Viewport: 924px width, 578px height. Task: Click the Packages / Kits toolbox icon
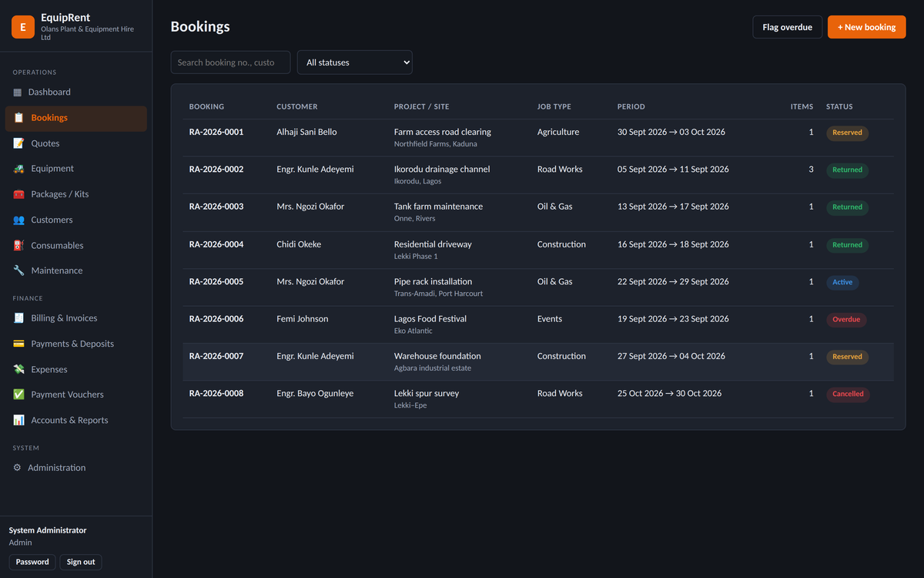click(18, 194)
